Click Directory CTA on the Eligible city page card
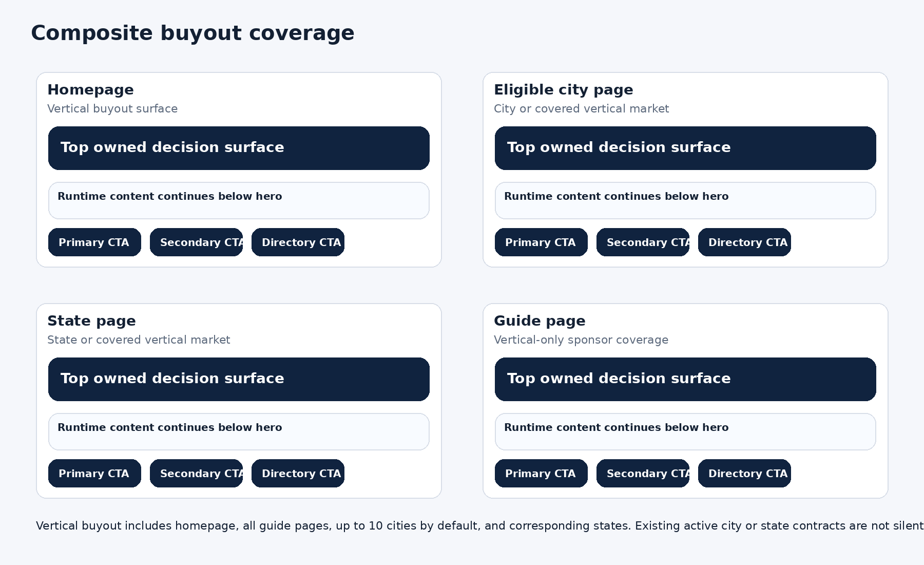The image size is (924, 565). tap(744, 242)
